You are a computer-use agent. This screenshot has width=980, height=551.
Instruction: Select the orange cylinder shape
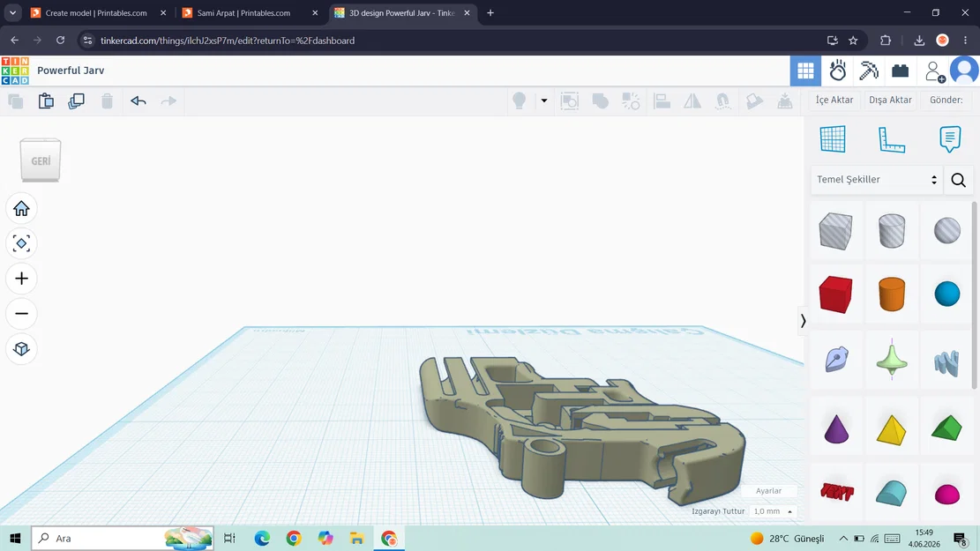(891, 294)
